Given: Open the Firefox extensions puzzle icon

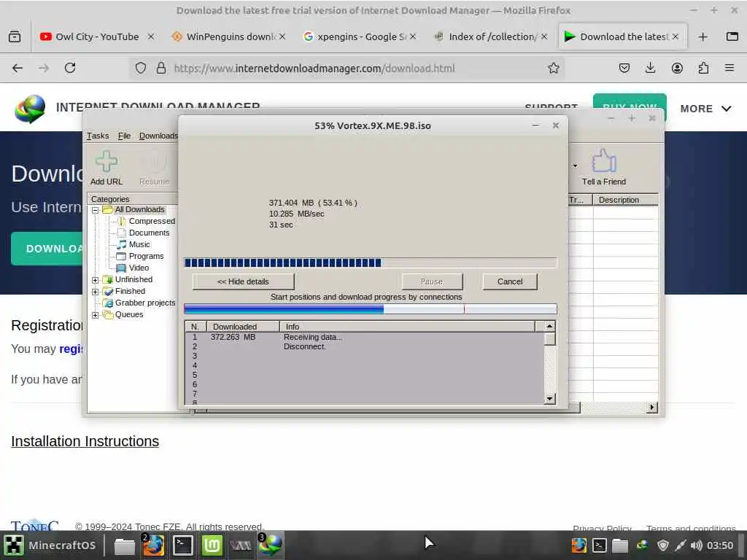Looking at the screenshot, I should (x=703, y=68).
